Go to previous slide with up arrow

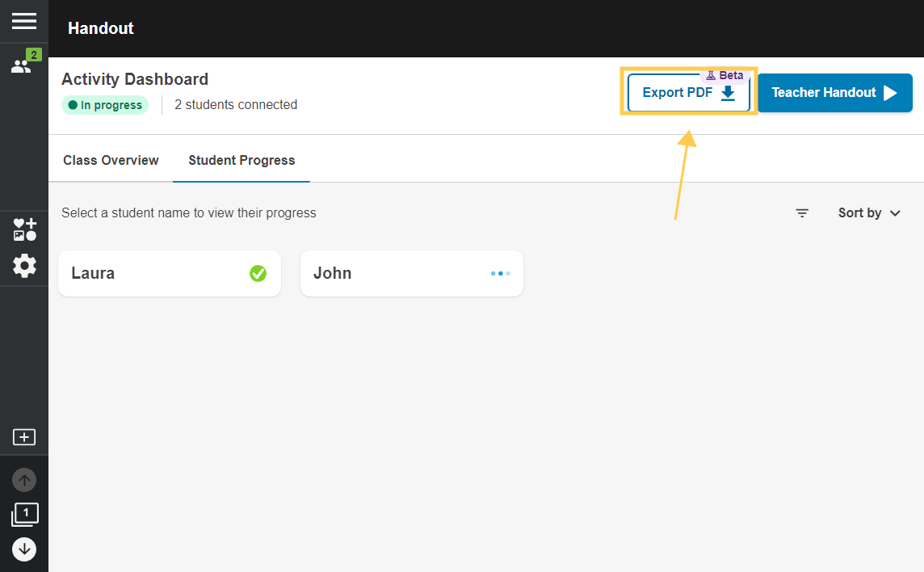click(x=24, y=480)
